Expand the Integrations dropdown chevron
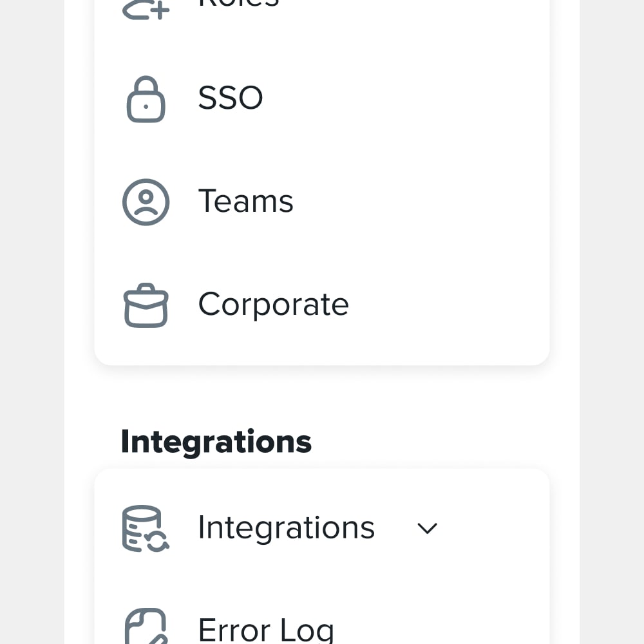This screenshot has height=644, width=644. tap(427, 529)
